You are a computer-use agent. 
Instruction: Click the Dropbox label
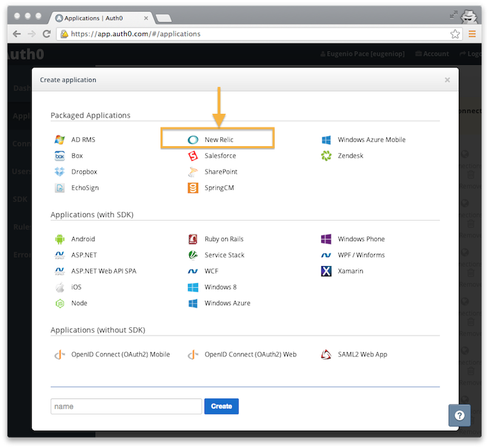point(84,172)
